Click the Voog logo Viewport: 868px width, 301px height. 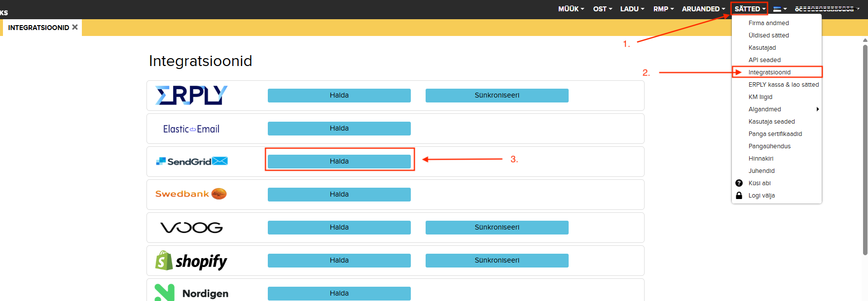click(x=191, y=228)
